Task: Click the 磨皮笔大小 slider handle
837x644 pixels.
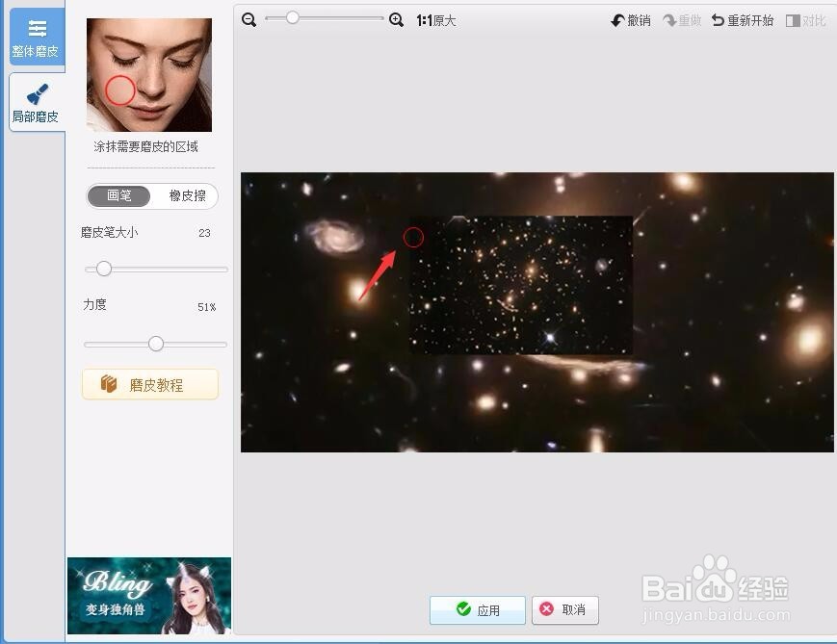Action: tap(104, 269)
